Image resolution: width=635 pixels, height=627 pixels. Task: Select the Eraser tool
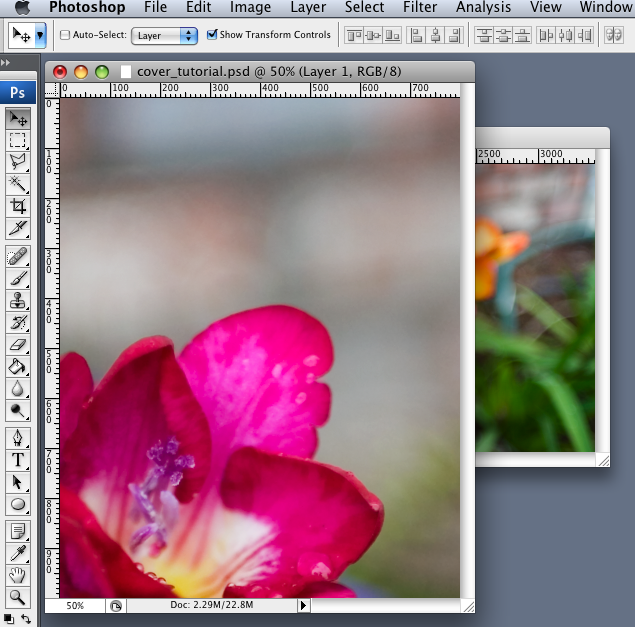(x=18, y=345)
